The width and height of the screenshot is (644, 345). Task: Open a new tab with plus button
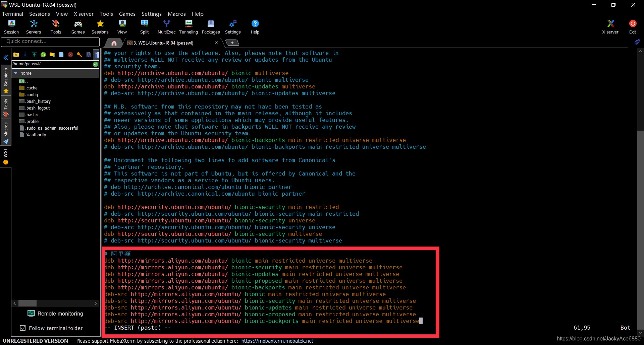click(x=232, y=43)
